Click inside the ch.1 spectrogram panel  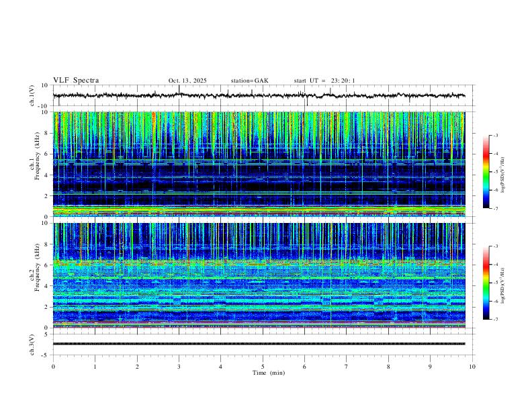(x=259, y=164)
